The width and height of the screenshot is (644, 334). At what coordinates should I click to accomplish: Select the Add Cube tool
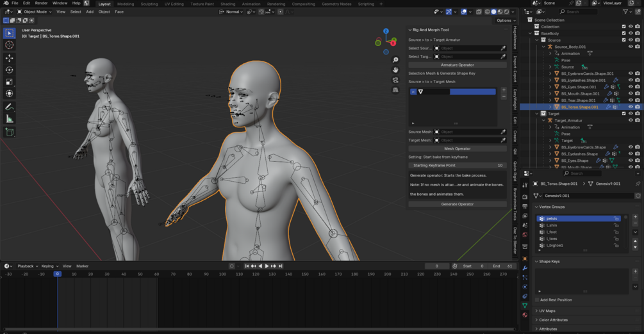9,132
